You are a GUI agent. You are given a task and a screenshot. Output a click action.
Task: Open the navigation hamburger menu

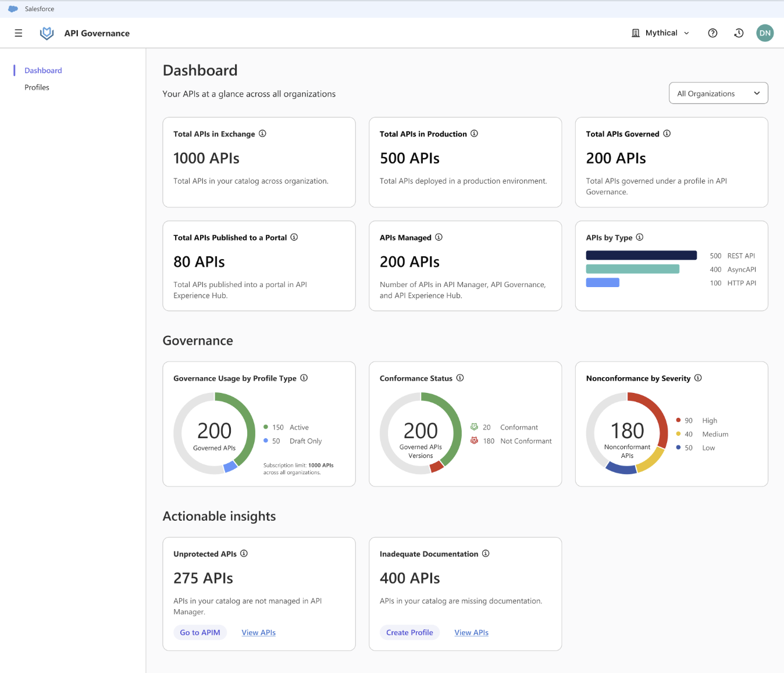tap(18, 33)
